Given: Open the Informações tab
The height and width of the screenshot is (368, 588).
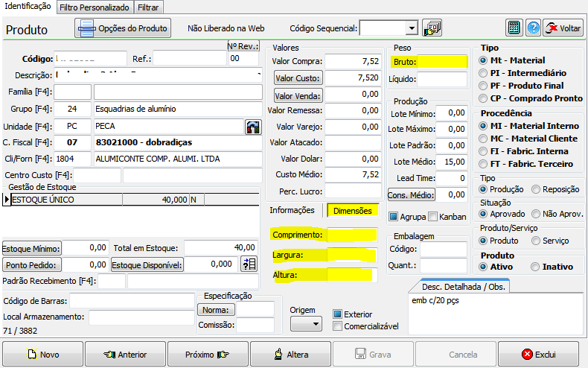Looking at the screenshot, I should pyautogui.click(x=292, y=211).
